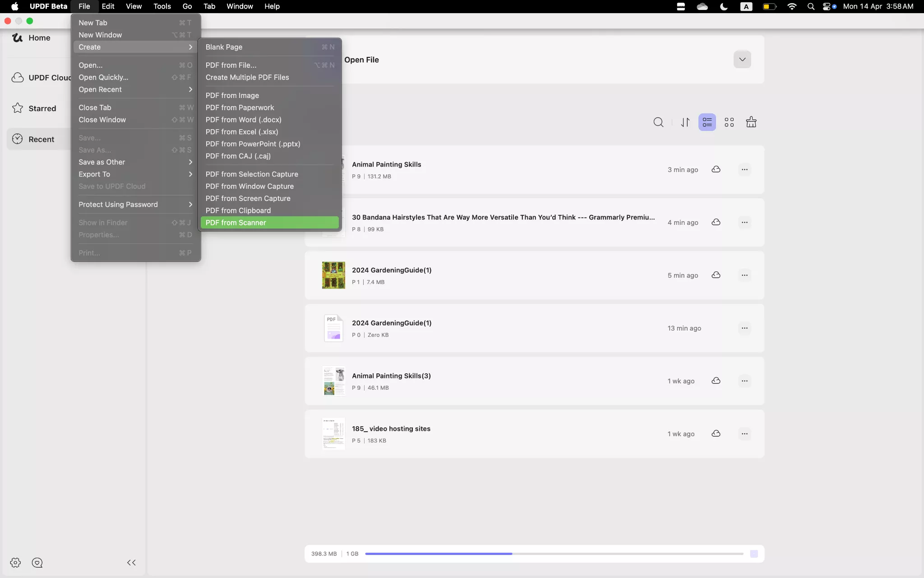Open the Animal Painting Skills(3) thumbnail
This screenshot has width=924, height=578.
click(x=333, y=381)
